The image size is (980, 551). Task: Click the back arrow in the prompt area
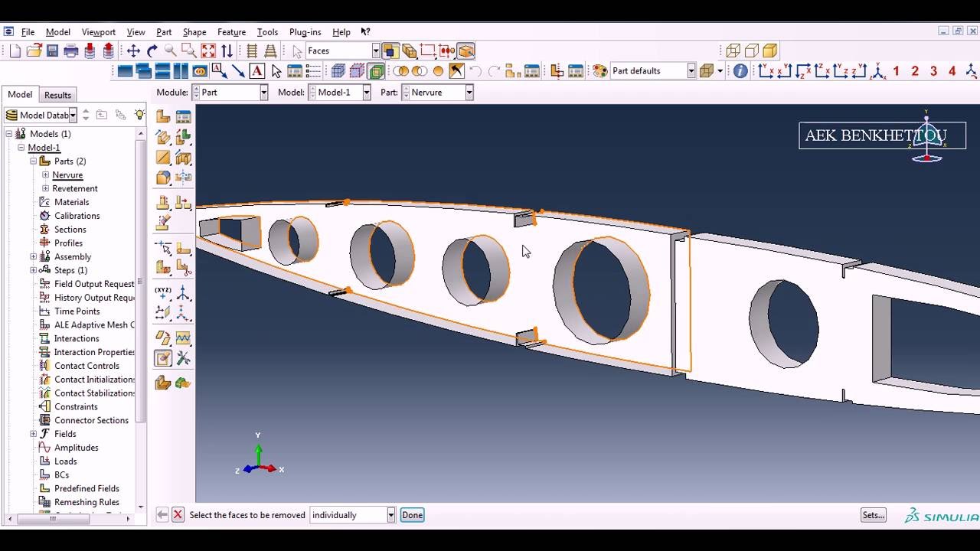[x=162, y=515]
